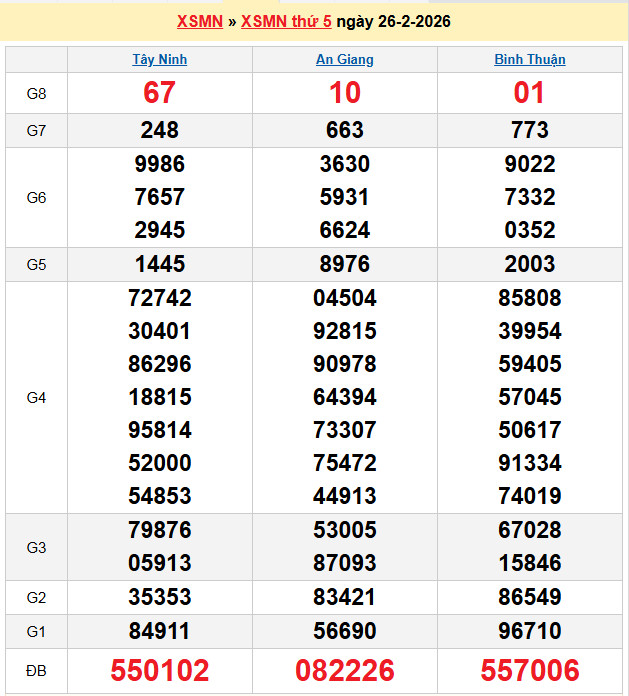
Task: Open the XSMN link in the header
Action: (199, 22)
